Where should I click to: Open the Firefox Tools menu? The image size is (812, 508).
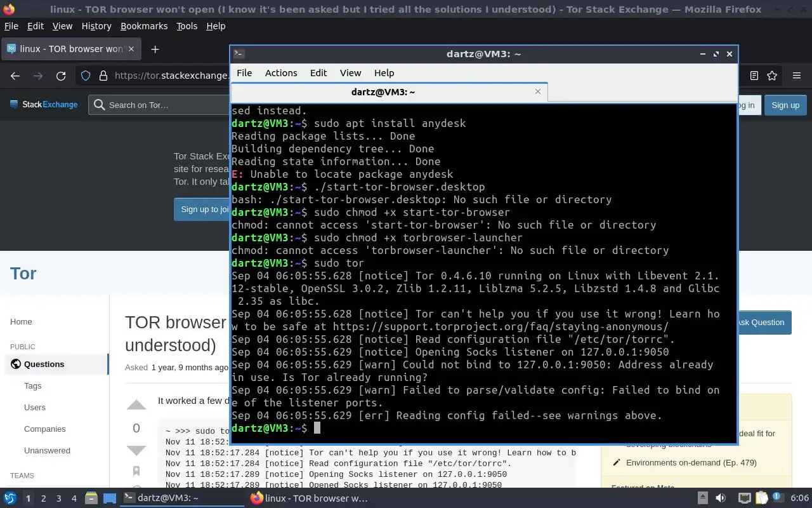pyautogui.click(x=187, y=26)
